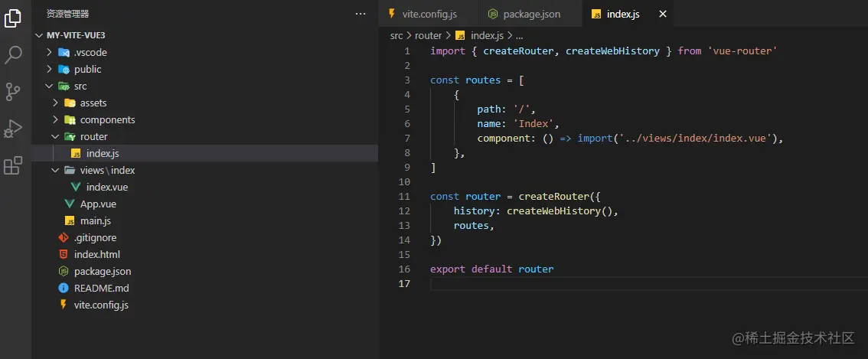Open the Explorer view in activity bar
The height and width of the screenshot is (359, 868).
(13, 18)
